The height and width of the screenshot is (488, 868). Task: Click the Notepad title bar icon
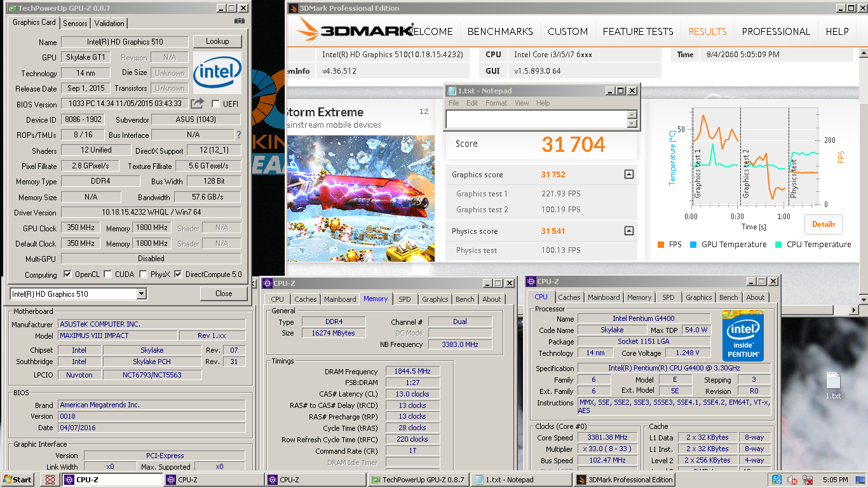pos(451,91)
